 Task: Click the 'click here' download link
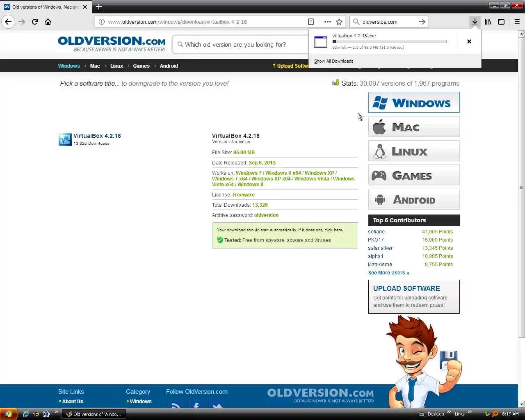[x=333, y=230]
